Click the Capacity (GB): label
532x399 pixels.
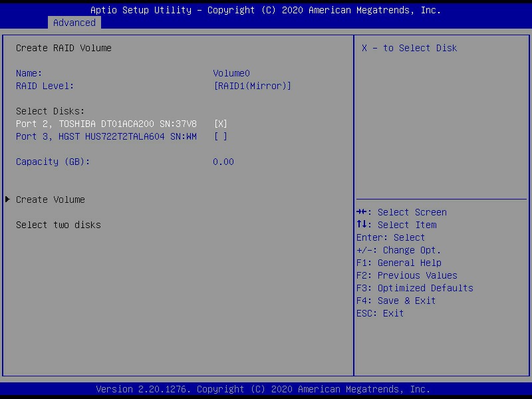[x=53, y=162]
